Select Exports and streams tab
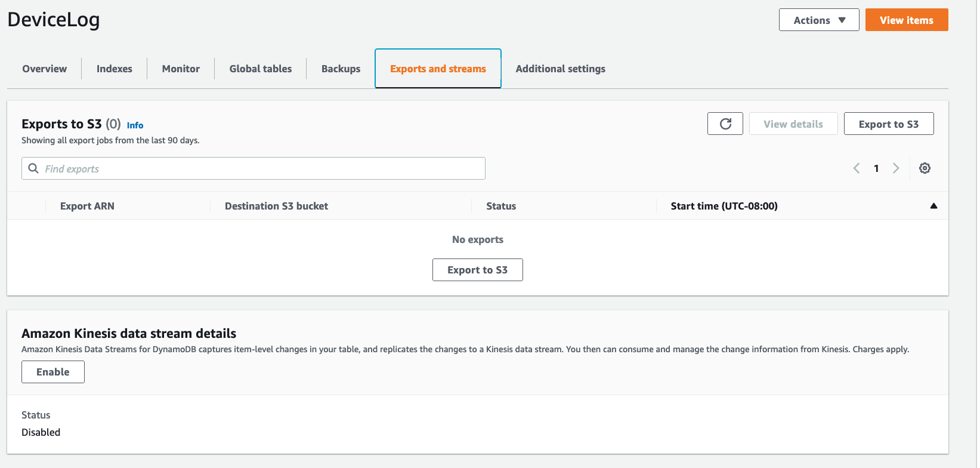This screenshot has height=468, width=980. (438, 69)
